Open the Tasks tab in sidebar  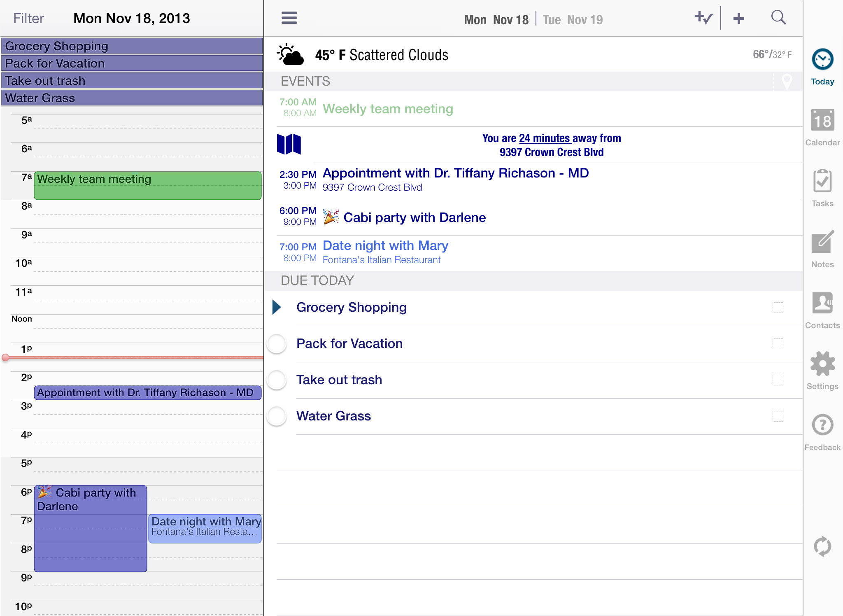point(822,188)
